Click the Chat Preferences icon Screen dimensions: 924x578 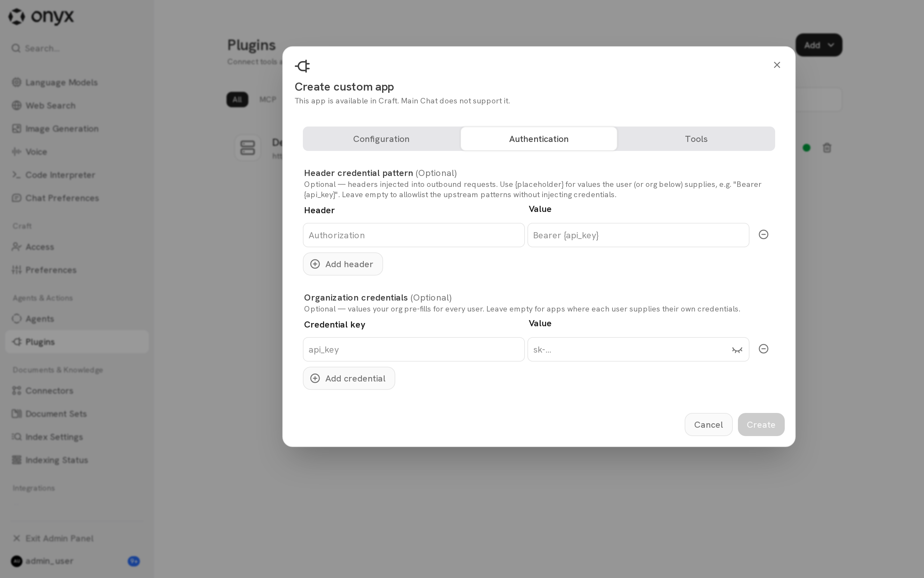16,197
